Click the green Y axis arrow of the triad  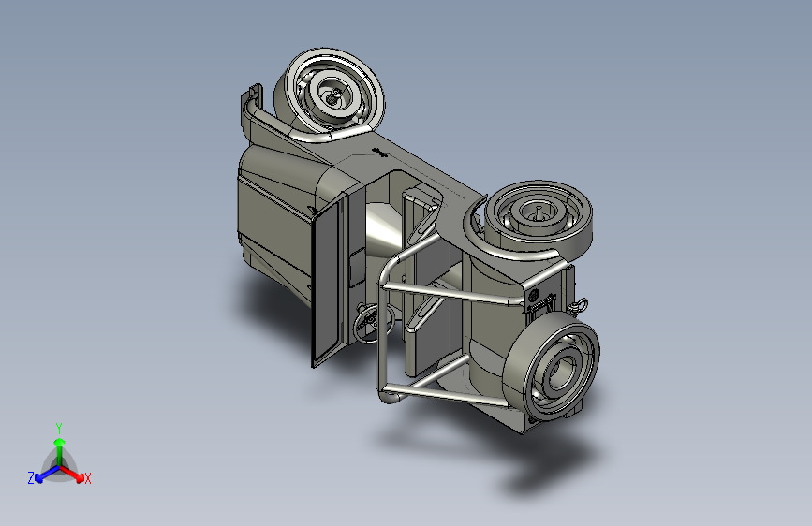pyautogui.click(x=60, y=451)
